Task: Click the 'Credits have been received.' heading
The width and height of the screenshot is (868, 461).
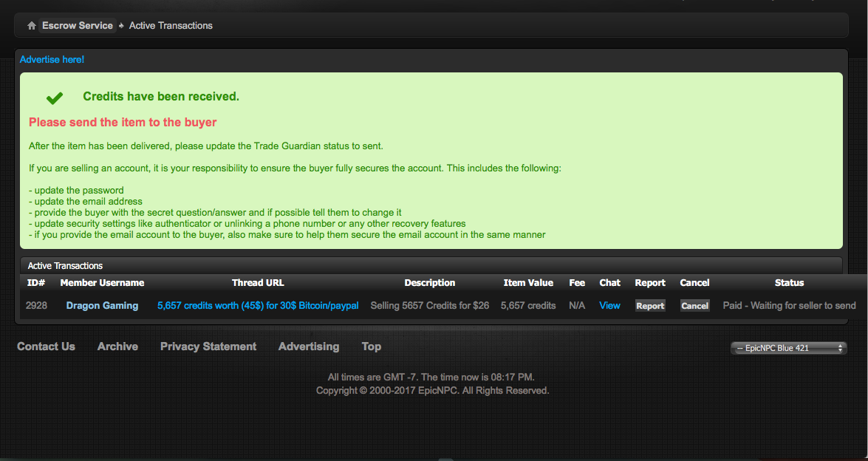Action: click(161, 96)
